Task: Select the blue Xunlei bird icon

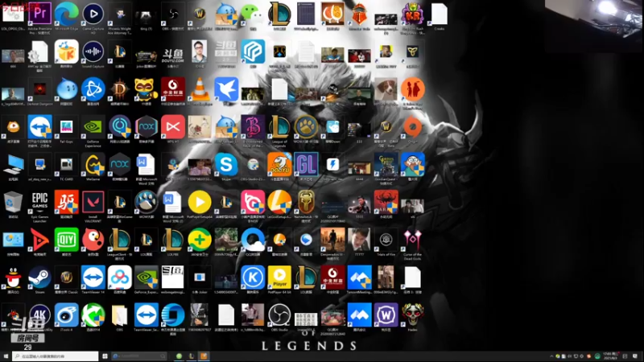Action: [226, 89]
